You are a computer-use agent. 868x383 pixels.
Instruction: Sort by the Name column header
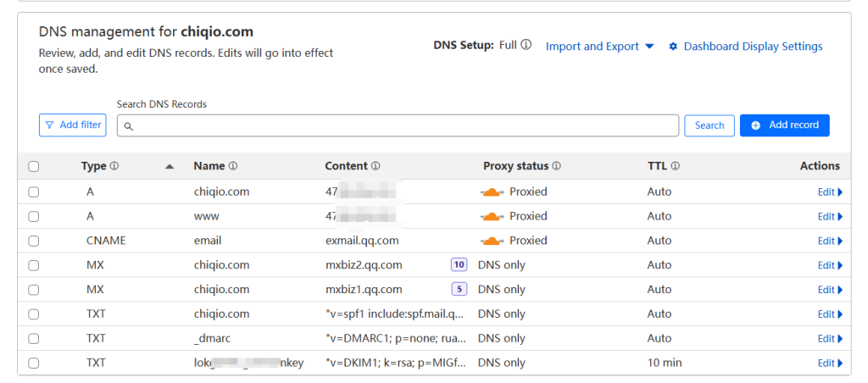[x=209, y=166]
